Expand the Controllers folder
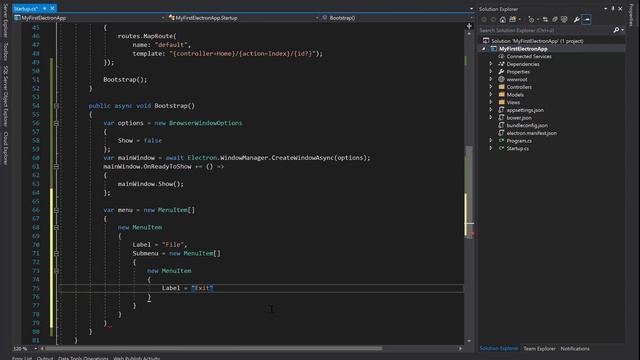640x360 pixels. [x=491, y=87]
